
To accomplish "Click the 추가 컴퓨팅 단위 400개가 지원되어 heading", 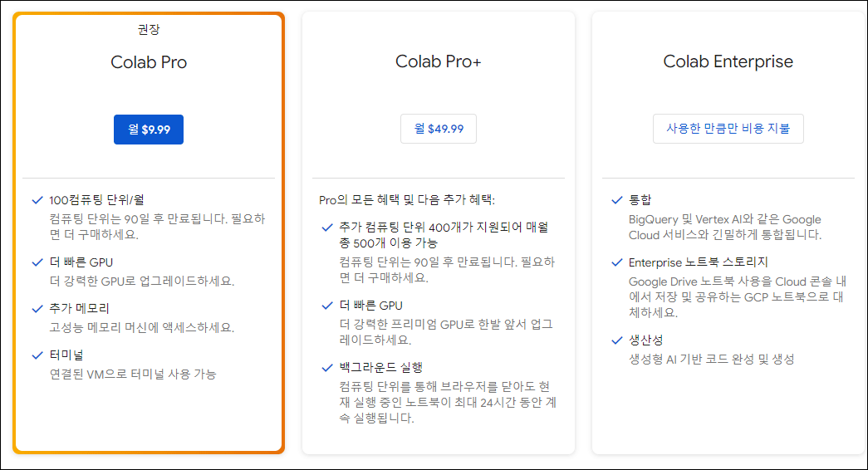I will point(444,235).
